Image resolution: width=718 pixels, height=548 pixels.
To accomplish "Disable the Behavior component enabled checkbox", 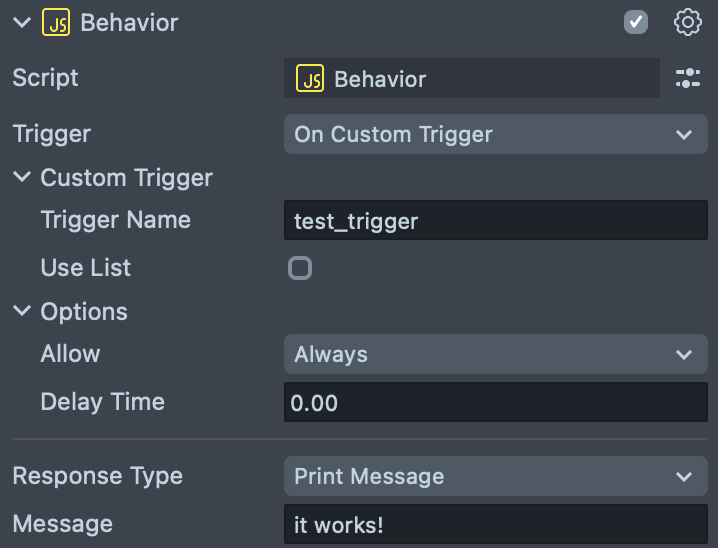I will [636, 22].
